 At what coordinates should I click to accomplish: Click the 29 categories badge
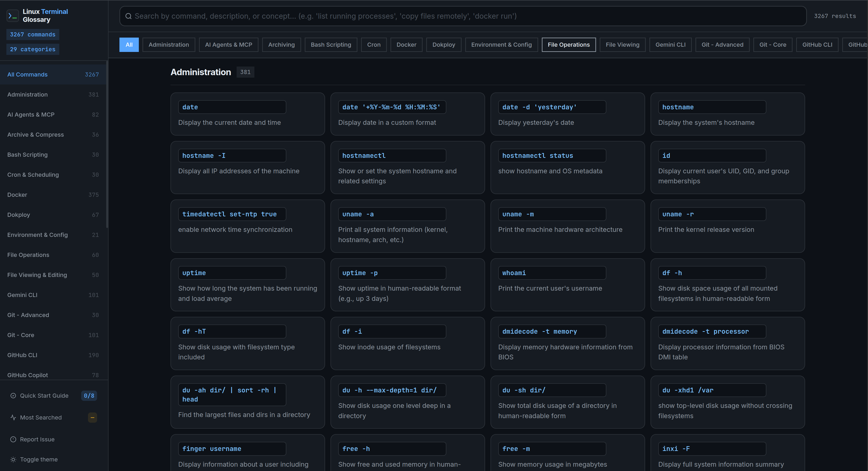(33, 49)
